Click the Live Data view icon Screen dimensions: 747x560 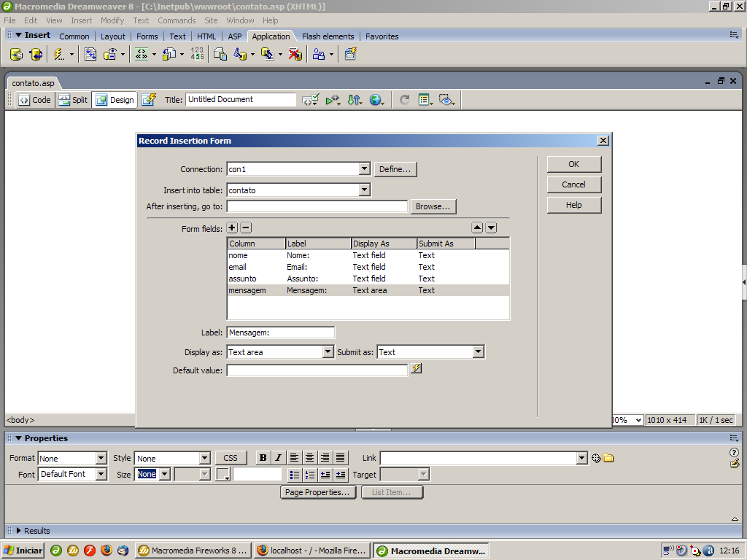149,99
